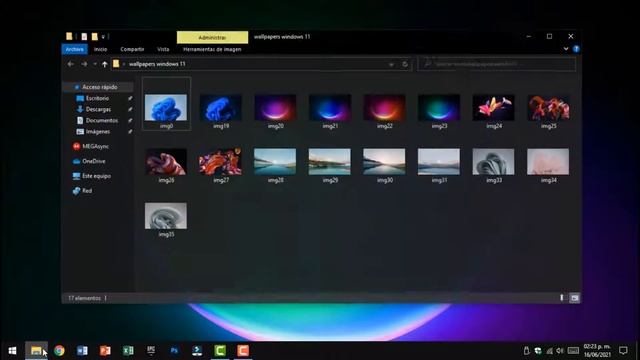Open the Windows Start menu
This screenshot has width=640, height=360.
pos(12,351)
